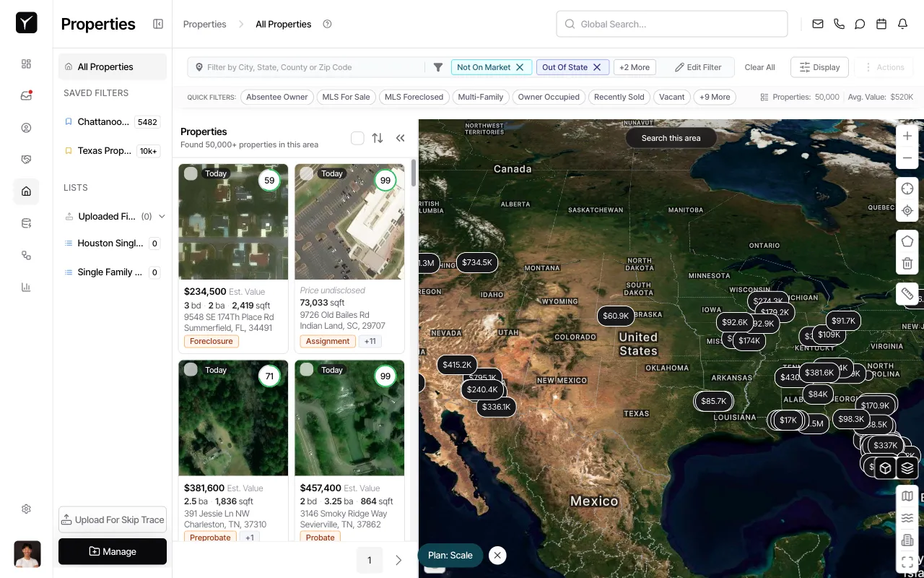
Task: Open the calendar icon in header
Action: (881, 24)
